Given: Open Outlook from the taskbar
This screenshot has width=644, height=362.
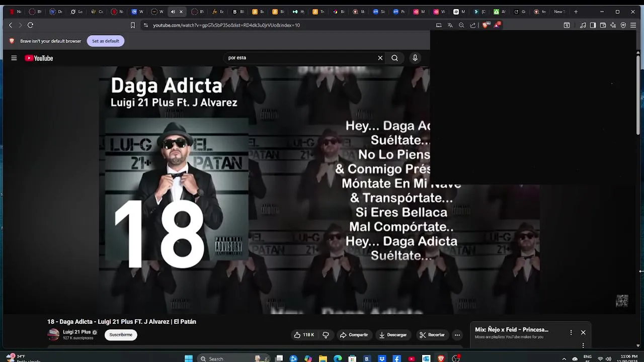Looking at the screenshot, I should [427, 358].
